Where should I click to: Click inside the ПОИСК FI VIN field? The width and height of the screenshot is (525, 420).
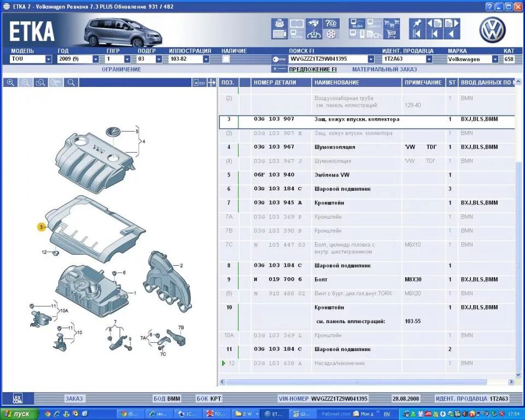coord(328,59)
